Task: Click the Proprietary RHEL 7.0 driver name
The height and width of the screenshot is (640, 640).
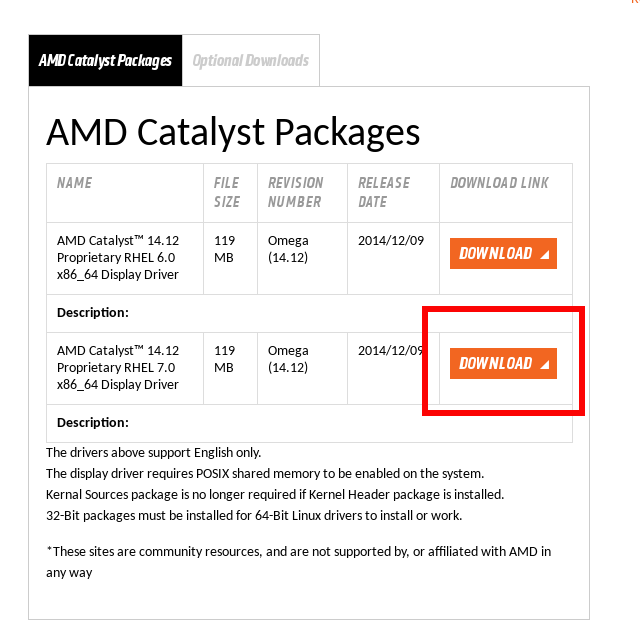Action: [x=118, y=367]
